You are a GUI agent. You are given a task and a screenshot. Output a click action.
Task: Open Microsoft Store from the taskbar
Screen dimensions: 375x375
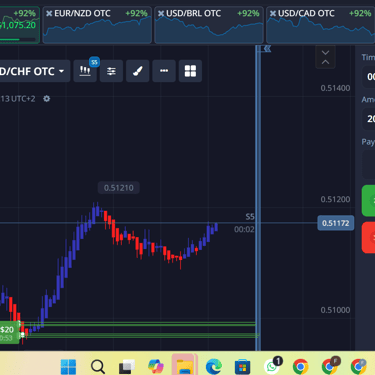(243, 367)
